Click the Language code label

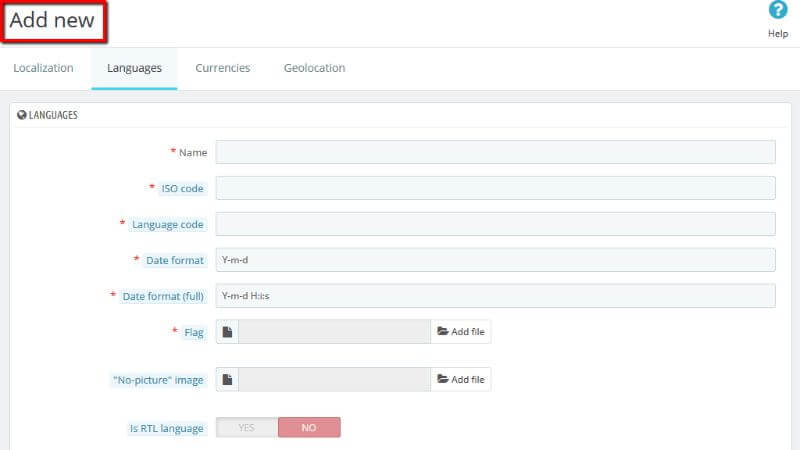pyautogui.click(x=167, y=224)
